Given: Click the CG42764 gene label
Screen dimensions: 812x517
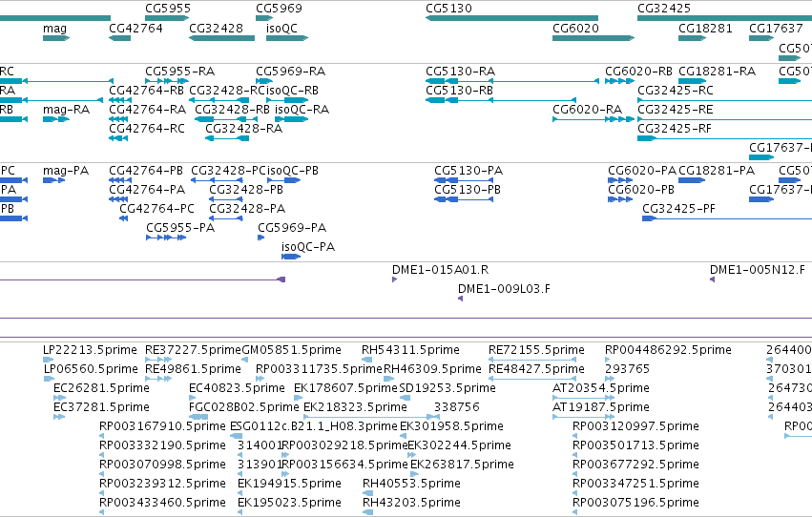Looking at the screenshot, I should [x=135, y=28].
